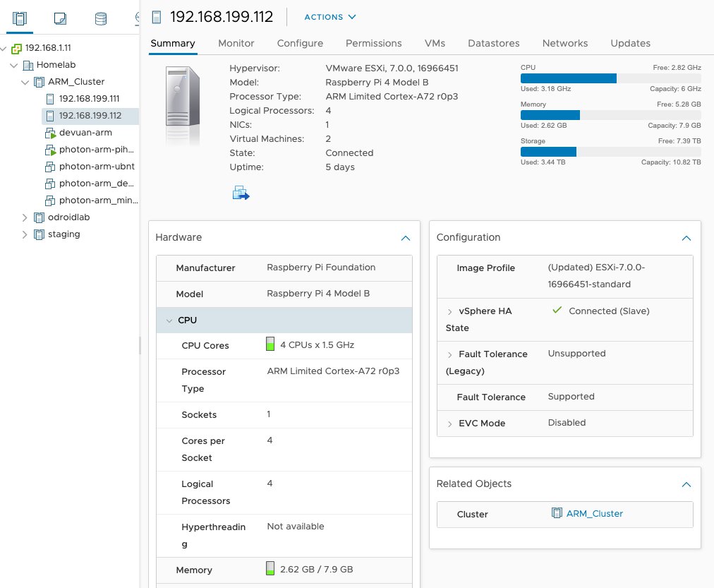Image resolution: width=714 pixels, height=588 pixels.
Task: Switch to the Monitor tab
Action: 236,43
